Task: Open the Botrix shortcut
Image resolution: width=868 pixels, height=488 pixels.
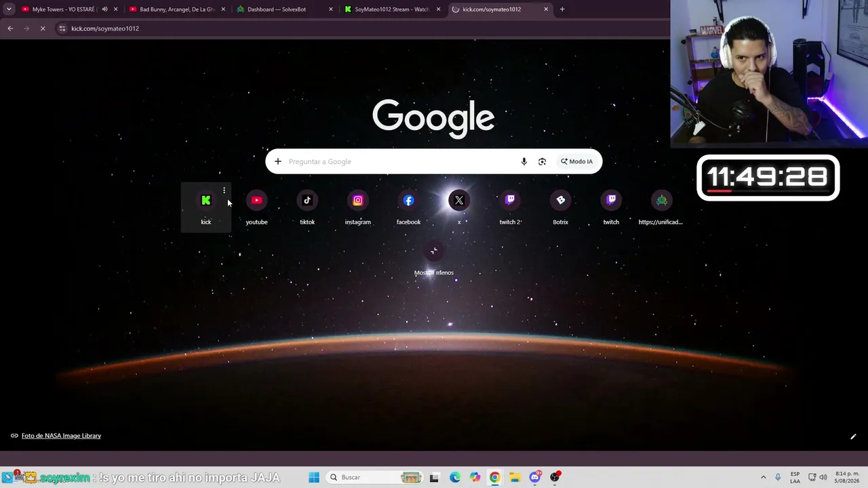Action: click(560, 207)
